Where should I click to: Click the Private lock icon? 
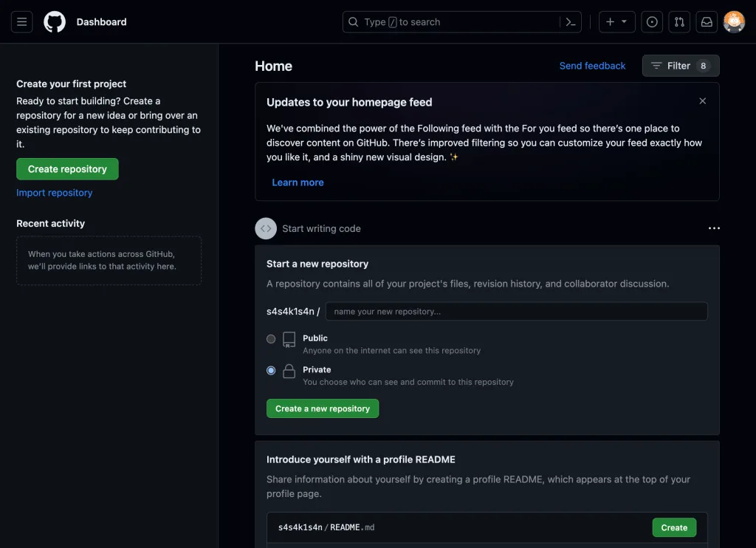[289, 371]
